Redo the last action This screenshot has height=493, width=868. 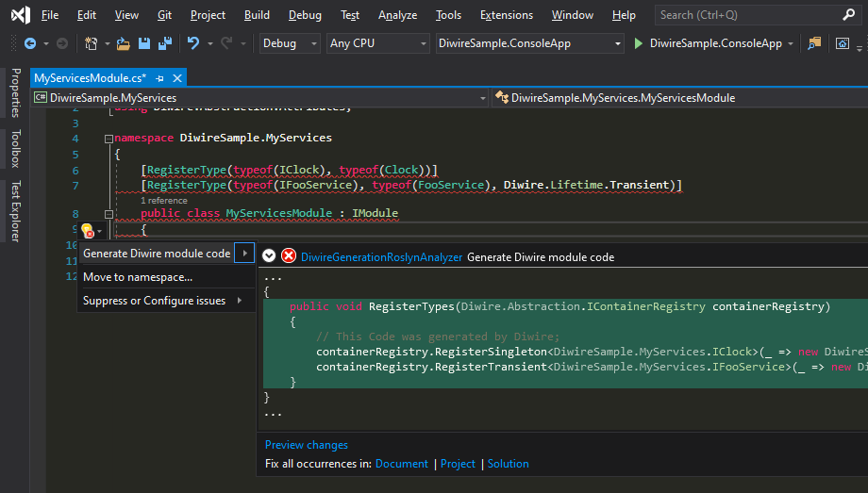226,43
